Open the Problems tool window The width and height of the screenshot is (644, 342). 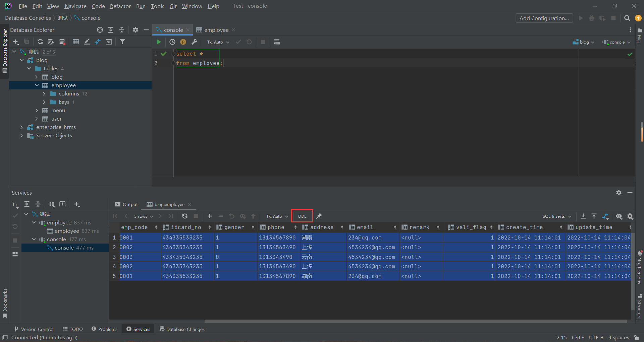click(x=105, y=329)
